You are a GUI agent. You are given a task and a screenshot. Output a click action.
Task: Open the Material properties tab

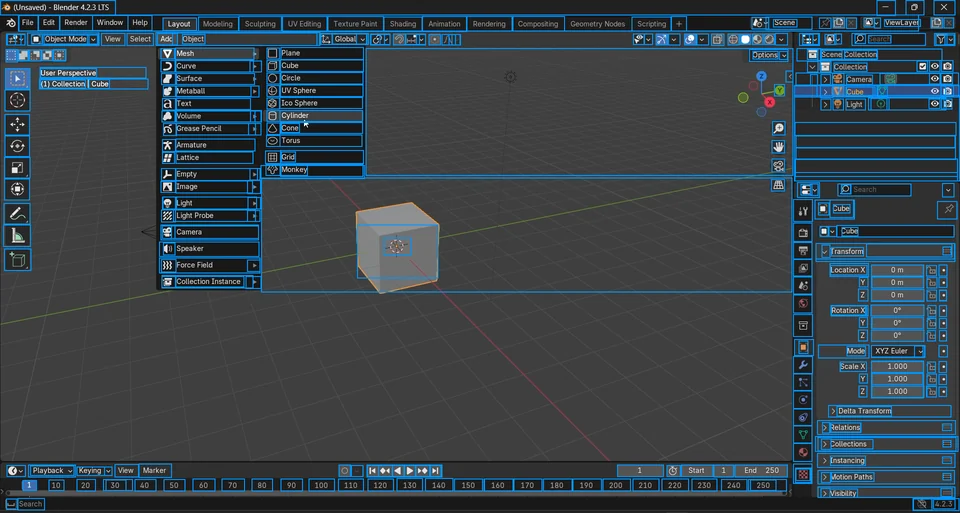coord(803,453)
